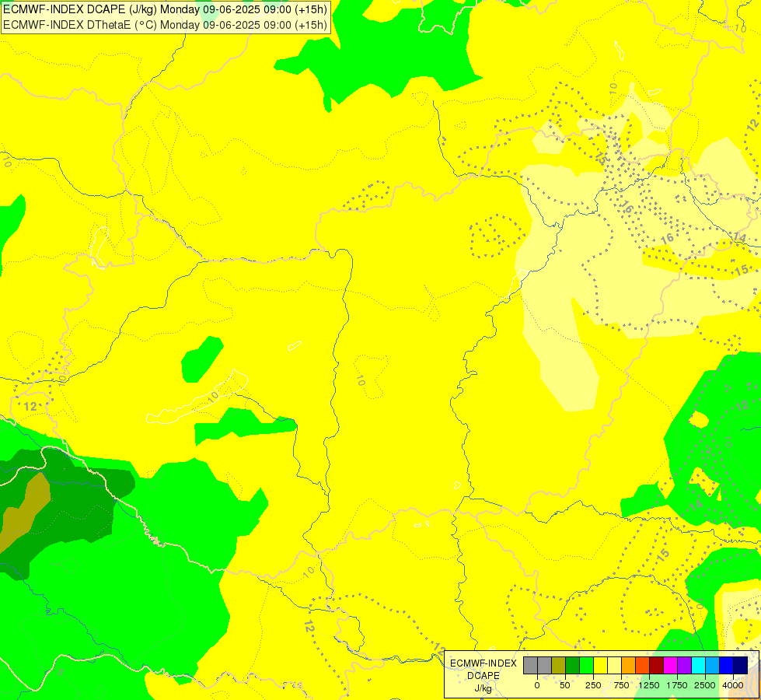761x700 pixels.
Task: Click the legend value 0
Action: click(537, 685)
